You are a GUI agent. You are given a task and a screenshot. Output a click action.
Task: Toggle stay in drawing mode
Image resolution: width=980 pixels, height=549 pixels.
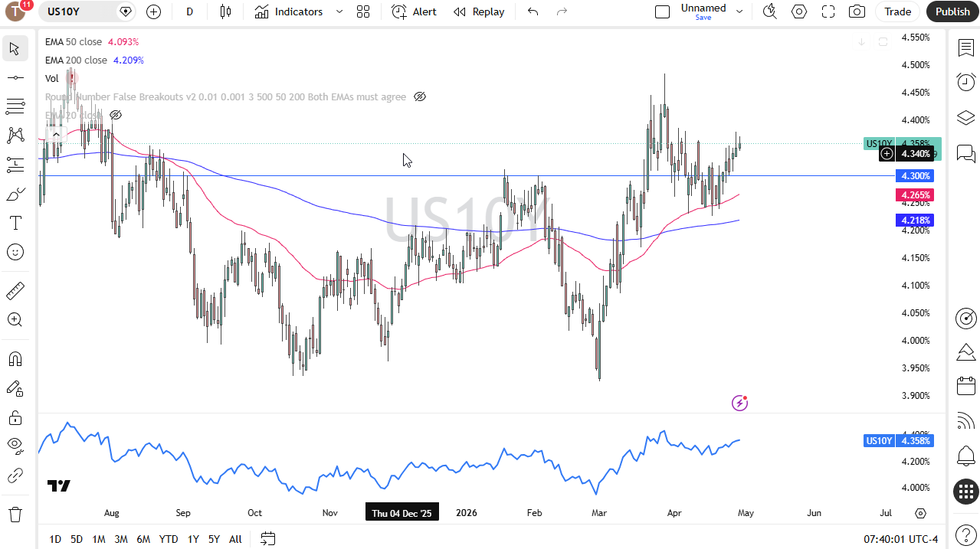coord(15,388)
